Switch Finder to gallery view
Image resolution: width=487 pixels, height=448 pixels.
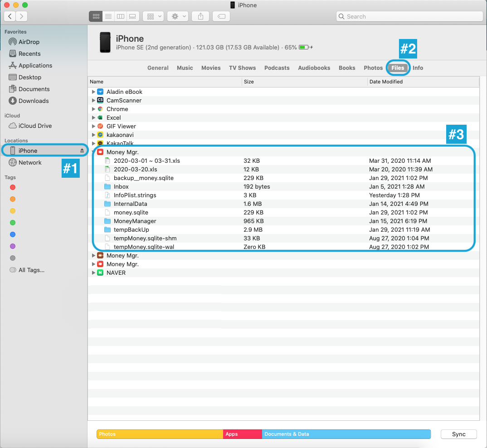pos(132,16)
